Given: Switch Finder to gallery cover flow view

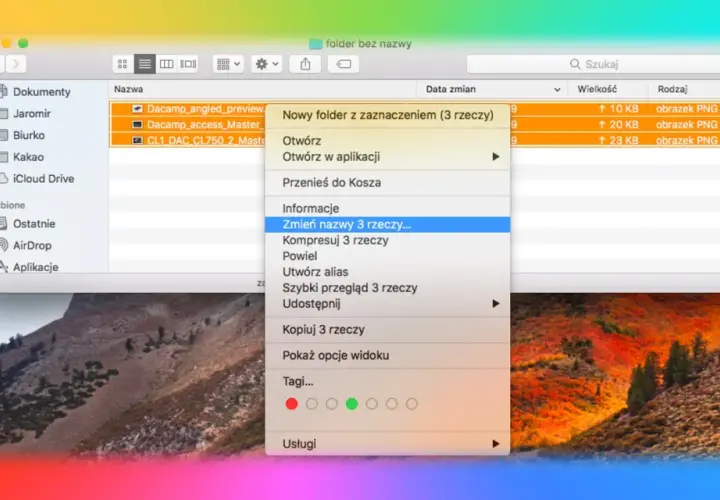Looking at the screenshot, I should click(188, 64).
